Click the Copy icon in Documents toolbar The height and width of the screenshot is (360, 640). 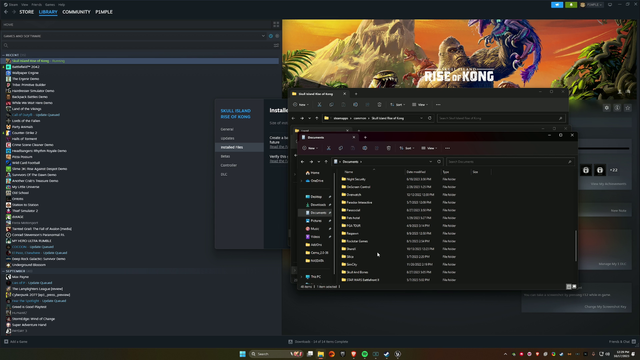coord(340,148)
